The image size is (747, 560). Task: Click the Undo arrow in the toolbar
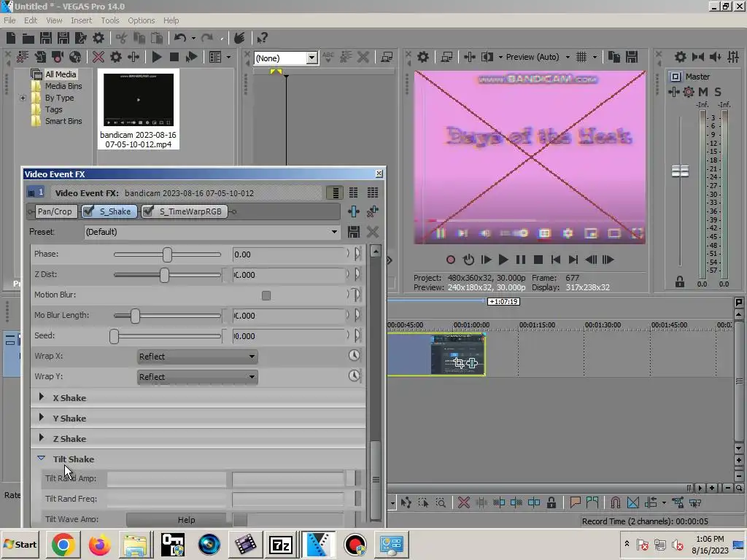[179, 38]
